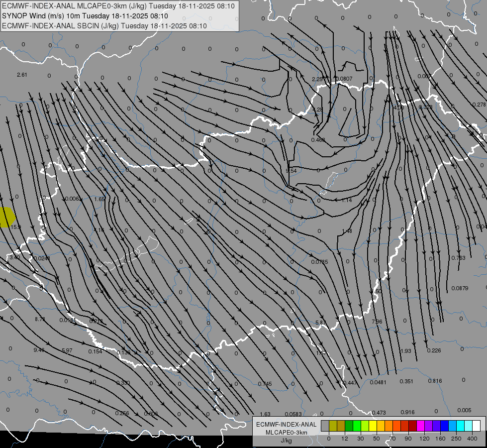Image resolution: width=487 pixels, height=448 pixels.
Task: Click legend tick label 250
Action: [456, 439]
